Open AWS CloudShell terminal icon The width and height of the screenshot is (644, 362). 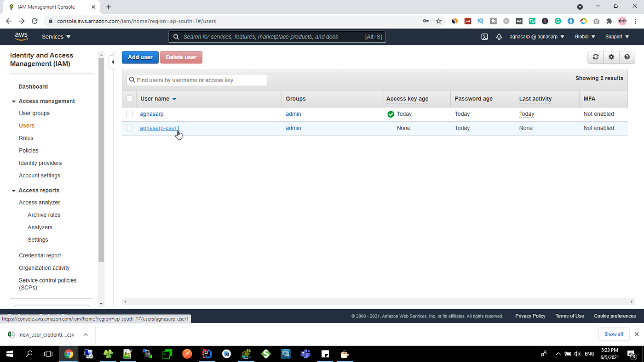click(x=484, y=37)
